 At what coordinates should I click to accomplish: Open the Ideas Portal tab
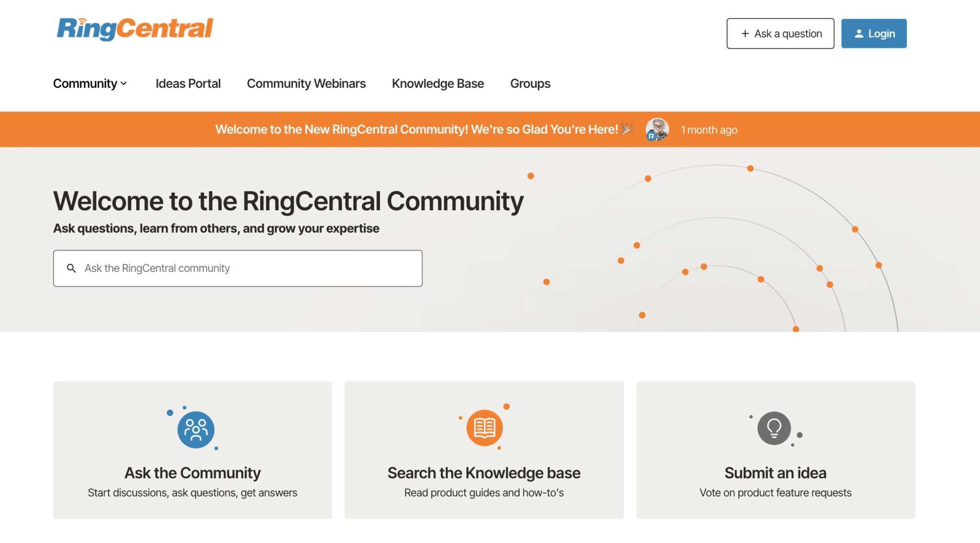coord(188,83)
